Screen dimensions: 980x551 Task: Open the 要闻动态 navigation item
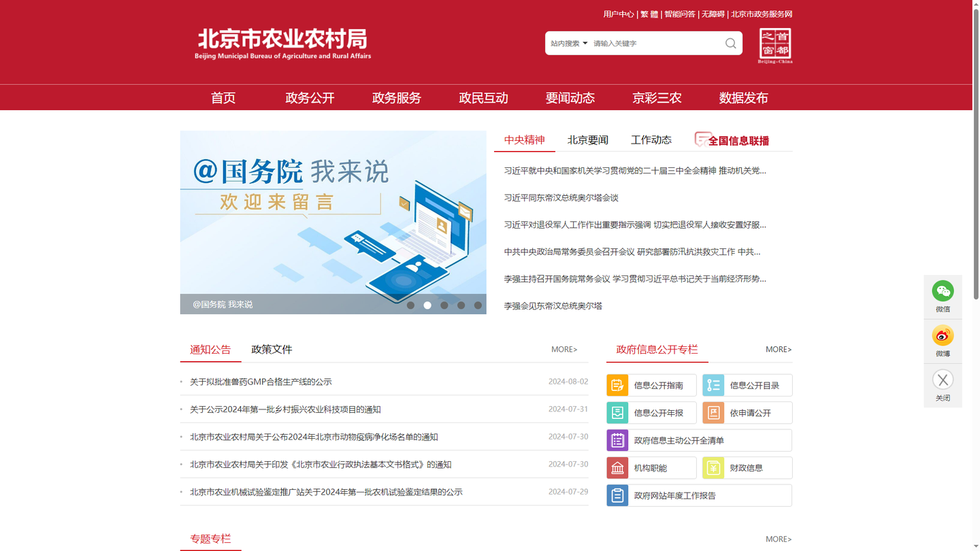(570, 98)
